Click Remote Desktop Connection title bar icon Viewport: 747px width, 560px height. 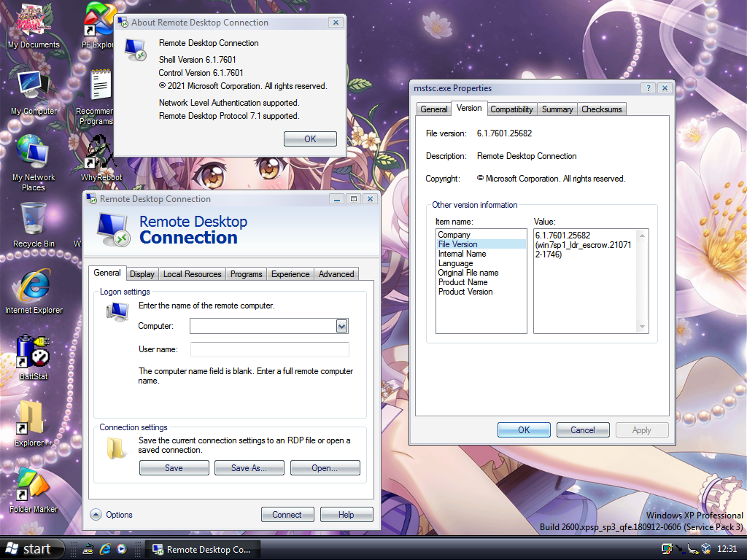pyautogui.click(x=91, y=199)
